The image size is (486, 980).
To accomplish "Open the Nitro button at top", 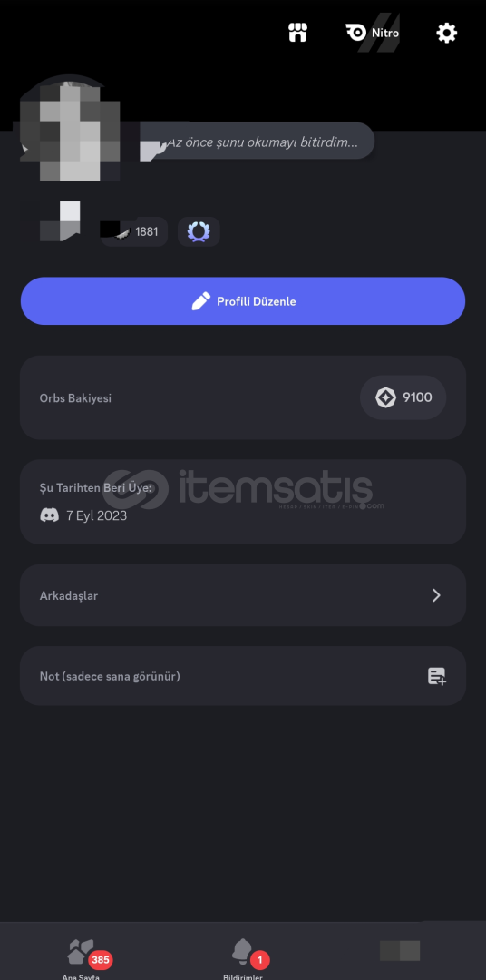I will coord(373,34).
